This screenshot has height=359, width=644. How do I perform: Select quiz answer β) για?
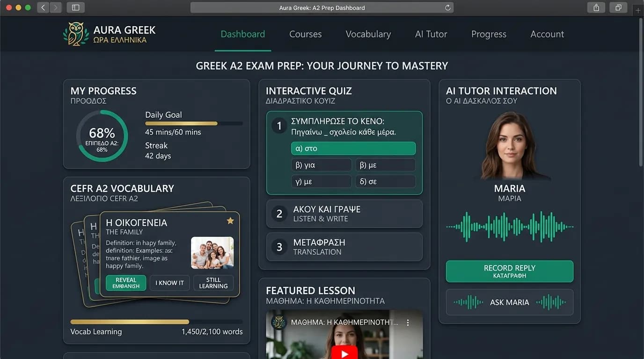click(321, 165)
